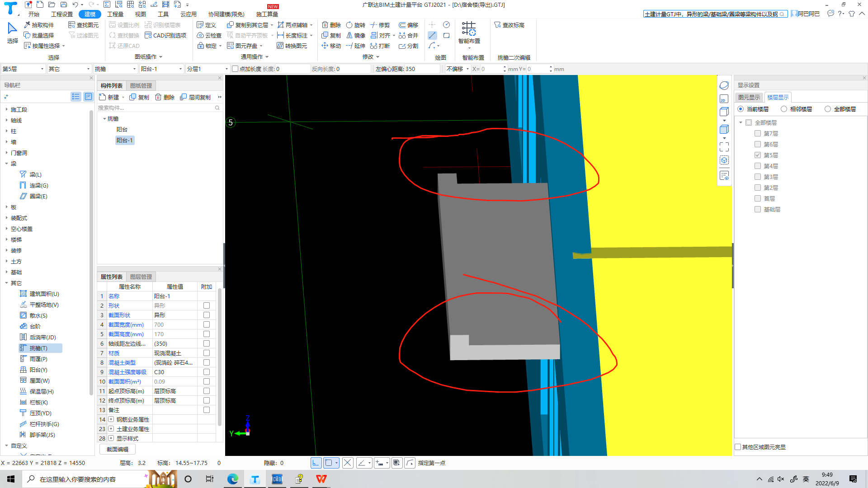The image size is (868, 488).
Task: Click the 删除 delete tool in ribbon
Action: [x=331, y=25]
